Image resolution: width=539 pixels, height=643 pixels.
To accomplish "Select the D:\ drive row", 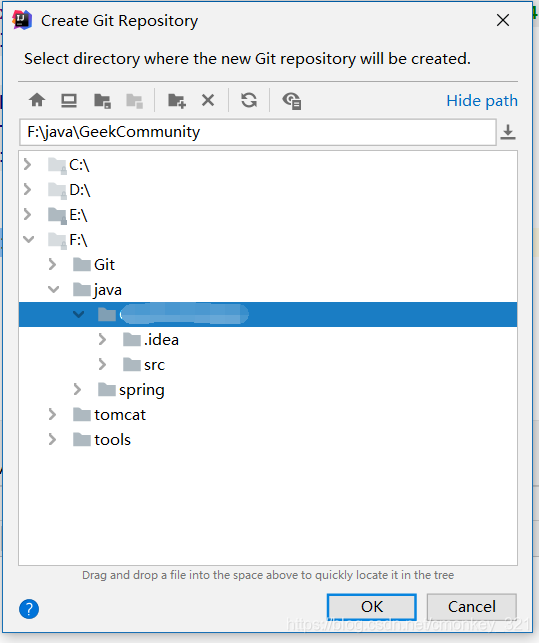I will pyautogui.click(x=268, y=190).
